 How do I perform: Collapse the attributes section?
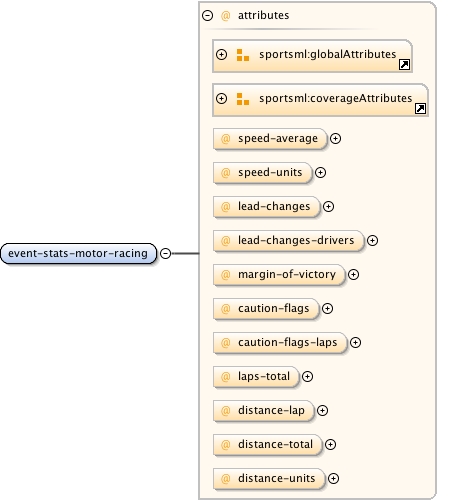tap(207, 15)
